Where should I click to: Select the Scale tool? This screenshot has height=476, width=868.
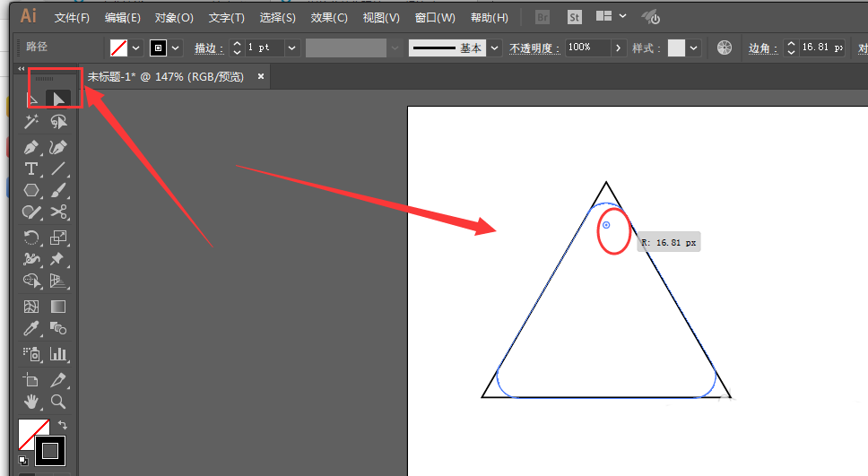58,238
